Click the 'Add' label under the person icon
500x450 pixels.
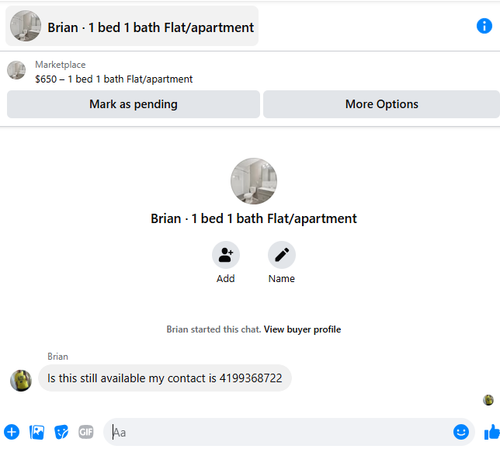[226, 278]
